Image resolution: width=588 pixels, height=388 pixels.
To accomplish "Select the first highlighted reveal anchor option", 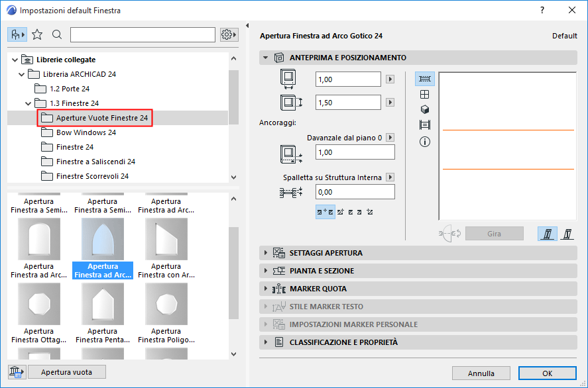I will (x=325, y=212).
